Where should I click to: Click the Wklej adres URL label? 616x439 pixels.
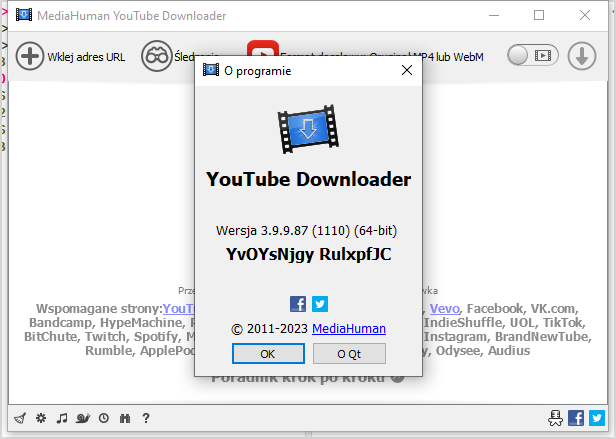(86, 57)
